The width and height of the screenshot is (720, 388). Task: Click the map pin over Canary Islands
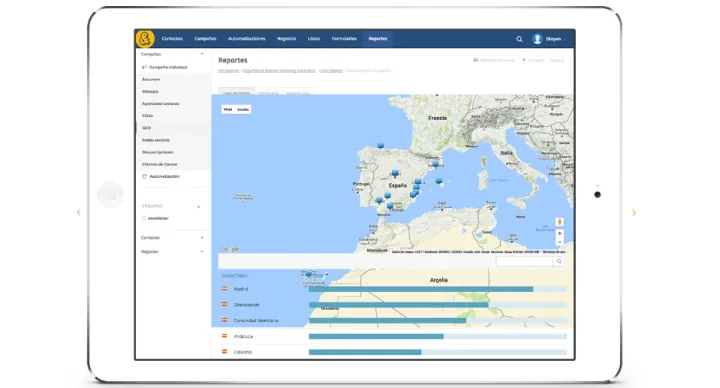pos(309,275)
